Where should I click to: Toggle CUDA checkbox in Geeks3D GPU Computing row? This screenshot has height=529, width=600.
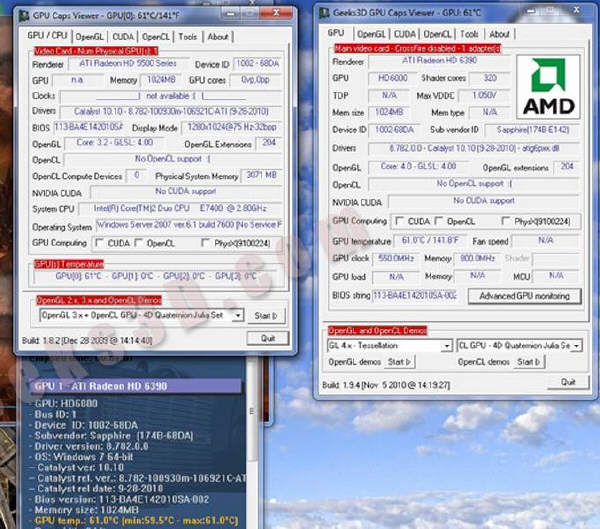point(399,221)
